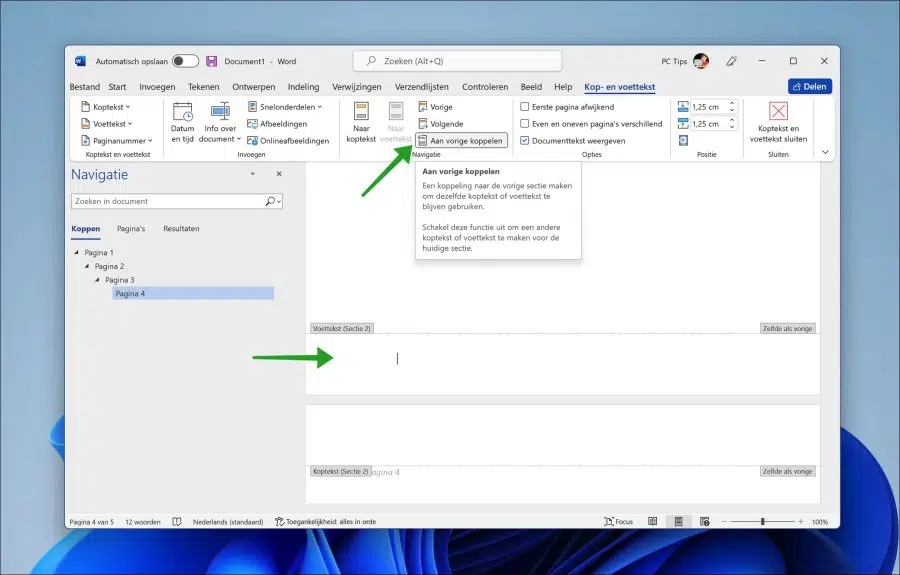Image resolution: width=900 pixels, height=575 pixels.
Task: Open Pagina's tab in Navigatie
Action: (131, 228)
